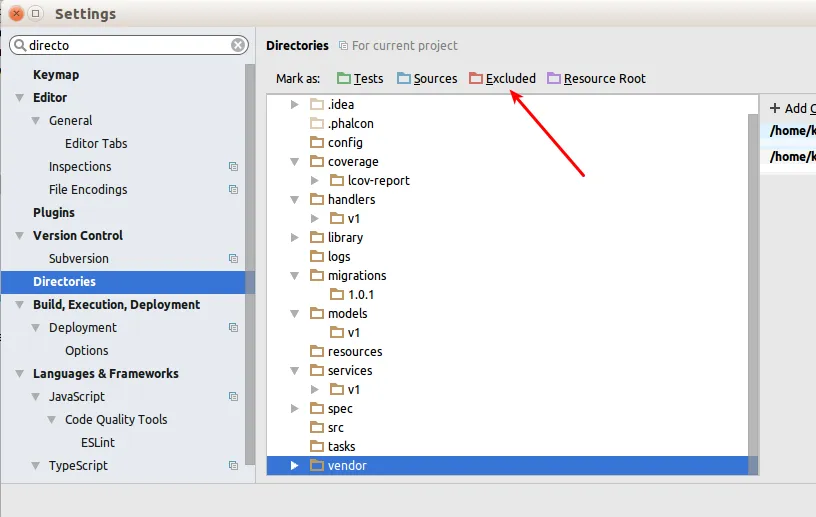Expand the lcov-report folder node

[314, 181]
